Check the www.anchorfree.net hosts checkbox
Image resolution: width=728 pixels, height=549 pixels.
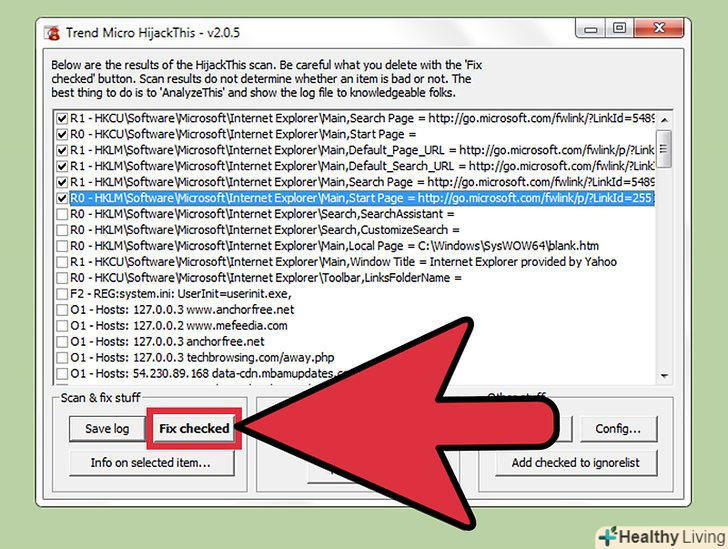point(62,310)
